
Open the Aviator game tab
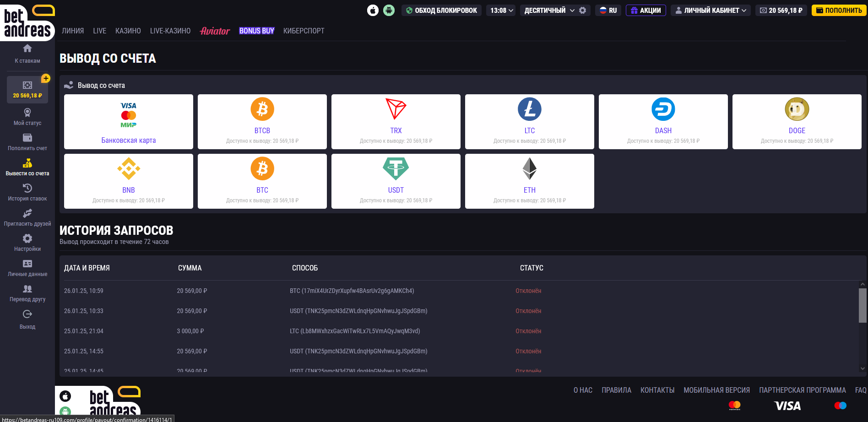[215, 31]
